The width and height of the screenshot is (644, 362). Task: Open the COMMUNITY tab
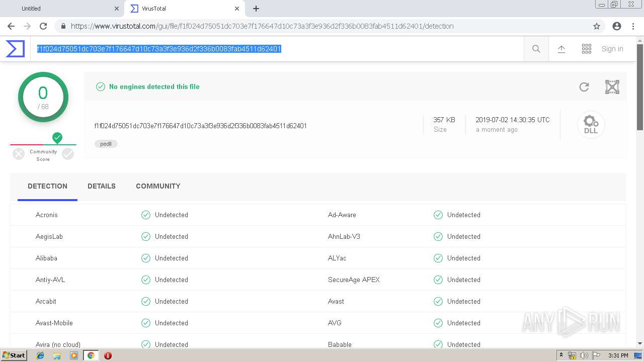158,186
